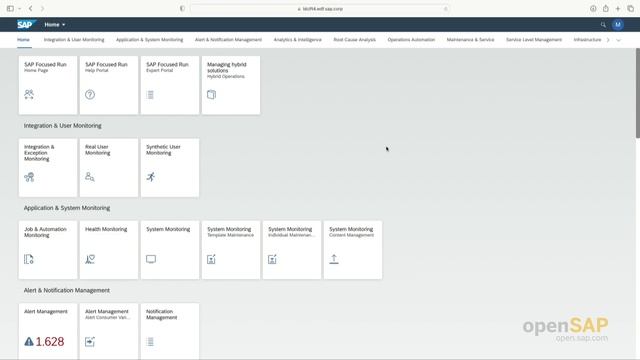The width and height of the screenshot is (640, 360).
Task: Switch to Operations Automation tab
Action: [x=411, y=40]
